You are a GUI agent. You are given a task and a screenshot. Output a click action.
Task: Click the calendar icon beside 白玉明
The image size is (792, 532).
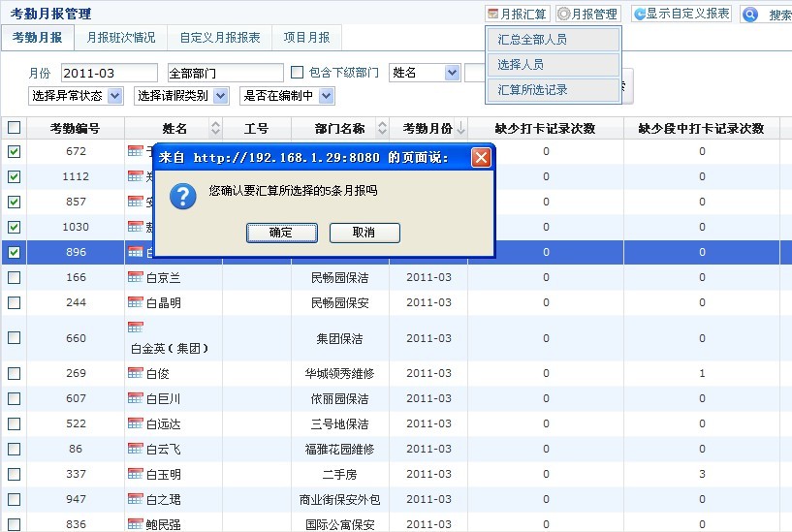[x=136, y=474]
